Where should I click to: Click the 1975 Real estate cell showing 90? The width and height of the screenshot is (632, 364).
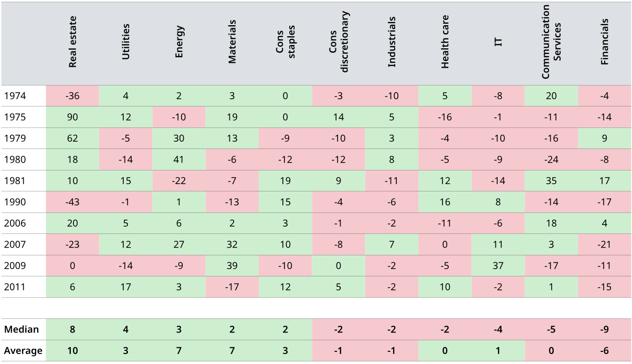tap(72, 117)
